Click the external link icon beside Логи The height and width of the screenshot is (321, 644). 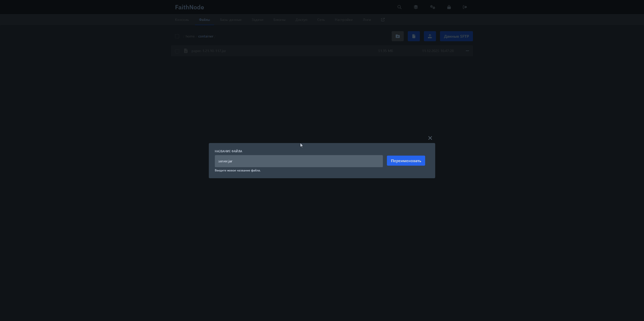tap(383, 20)
